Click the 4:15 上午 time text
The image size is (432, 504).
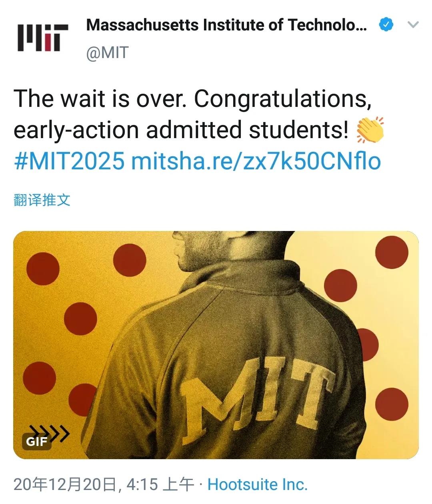point(160,484)
